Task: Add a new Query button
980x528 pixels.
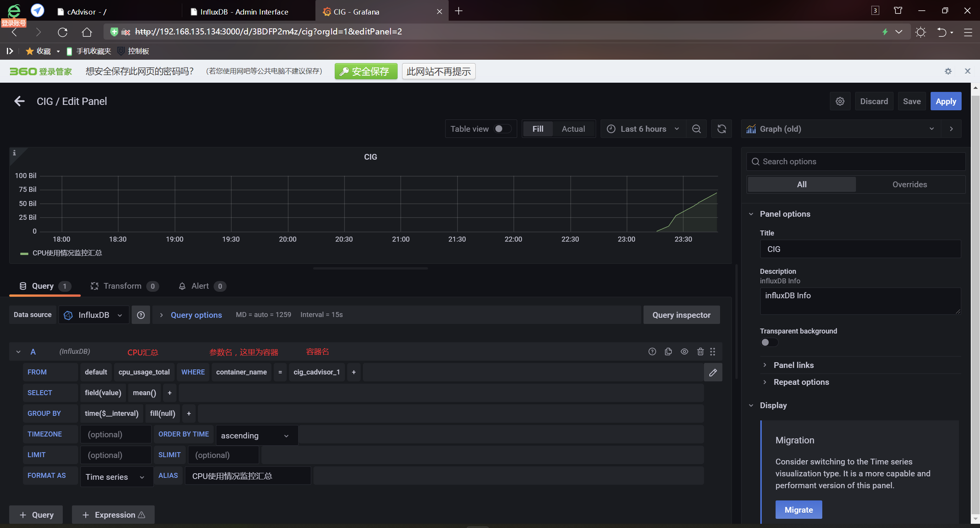Action: pyautogui.click(x=36, y=515)
